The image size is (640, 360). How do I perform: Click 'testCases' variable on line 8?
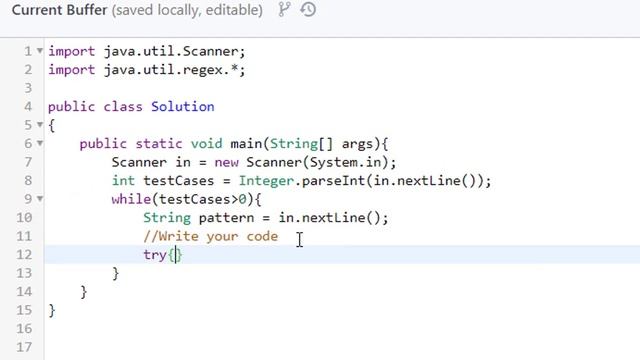pos(178,181)
